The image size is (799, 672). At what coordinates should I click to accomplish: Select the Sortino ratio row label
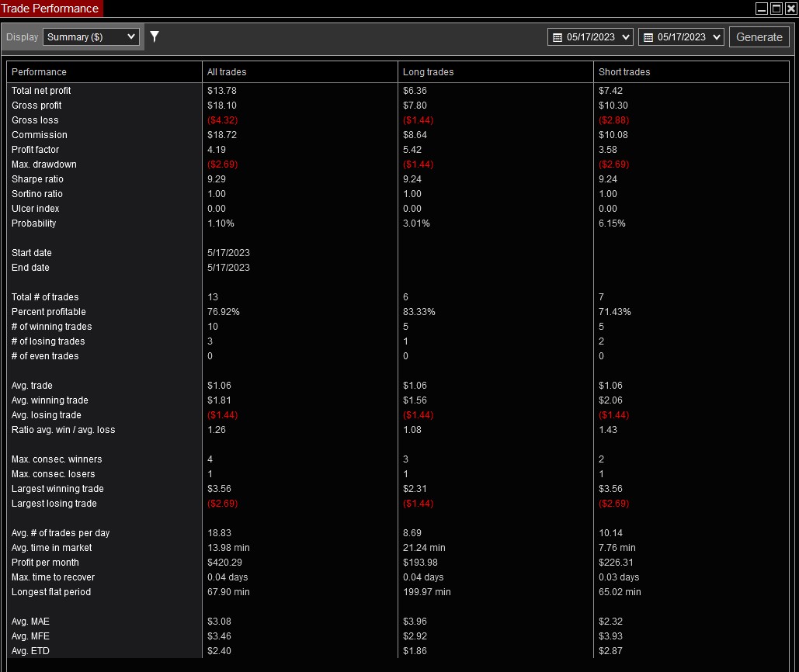click(x=37, y=194)
